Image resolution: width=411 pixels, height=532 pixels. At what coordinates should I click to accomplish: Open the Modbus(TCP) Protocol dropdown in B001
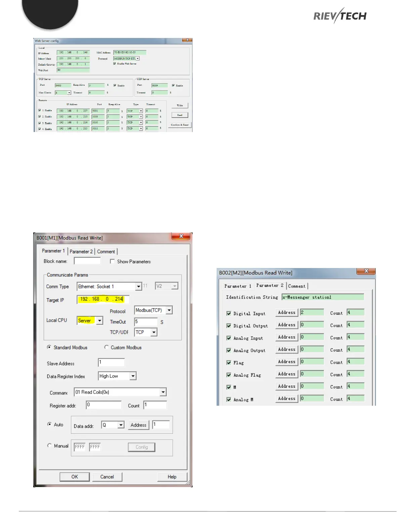click(169, 310)
